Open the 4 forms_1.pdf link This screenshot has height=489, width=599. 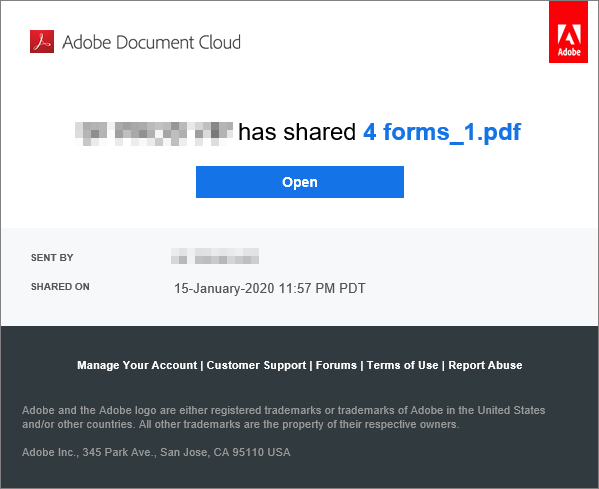coord(442,132)
